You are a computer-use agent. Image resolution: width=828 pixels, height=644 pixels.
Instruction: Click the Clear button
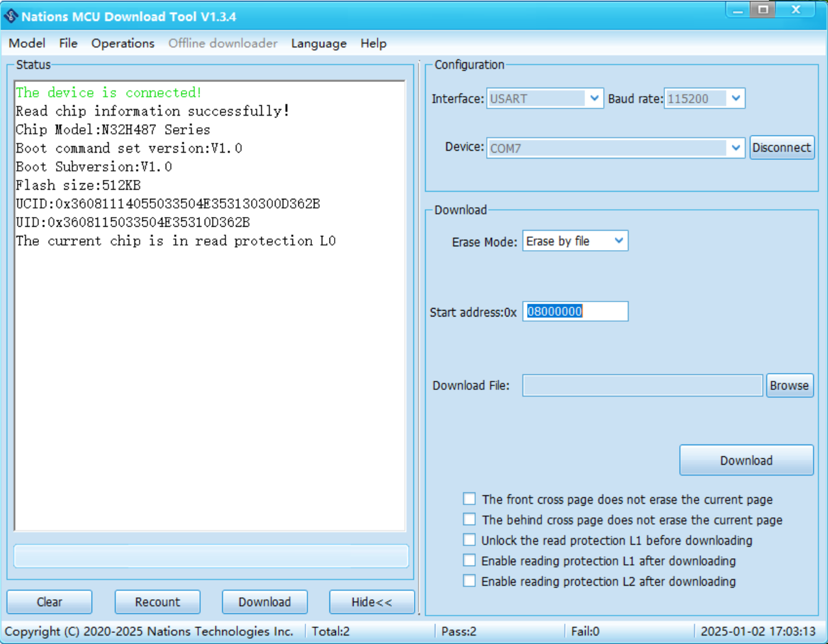49,602
